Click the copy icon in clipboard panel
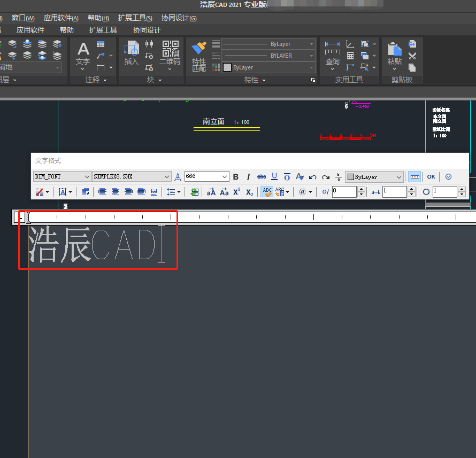Screen dimensions: 476x458 [412, 68]
